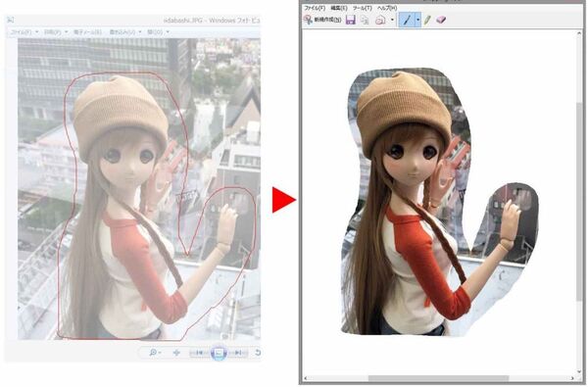
Task: Open 印刷(P) menu in Photo Viewer
Action: point(56,32)
